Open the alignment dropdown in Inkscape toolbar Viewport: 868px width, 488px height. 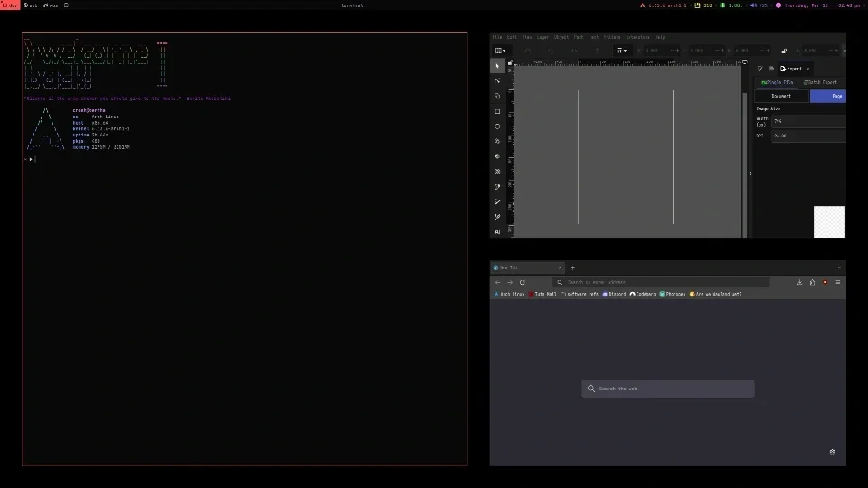(x=622, y=51)
